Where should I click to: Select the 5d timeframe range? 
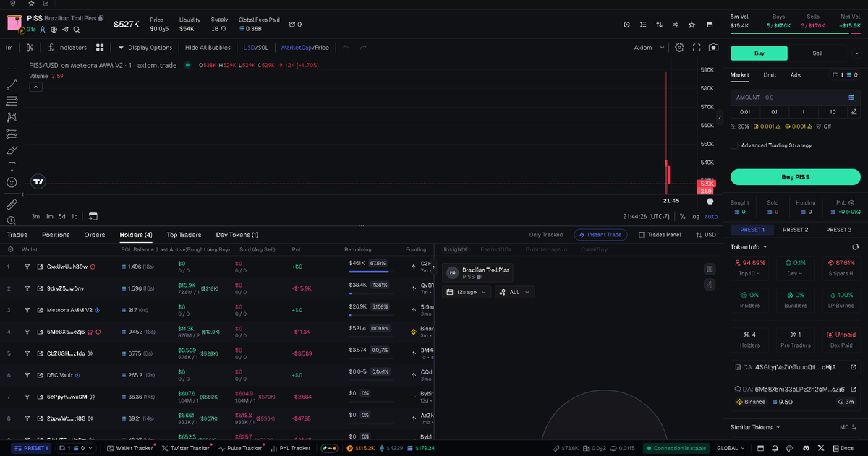click(61, 216)
